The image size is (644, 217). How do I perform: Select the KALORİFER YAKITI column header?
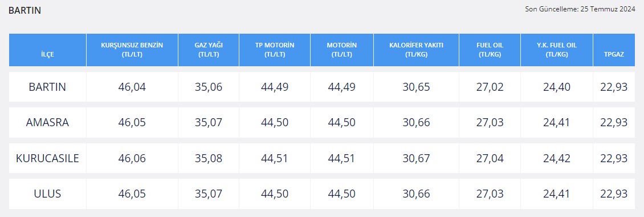(416, 50)
